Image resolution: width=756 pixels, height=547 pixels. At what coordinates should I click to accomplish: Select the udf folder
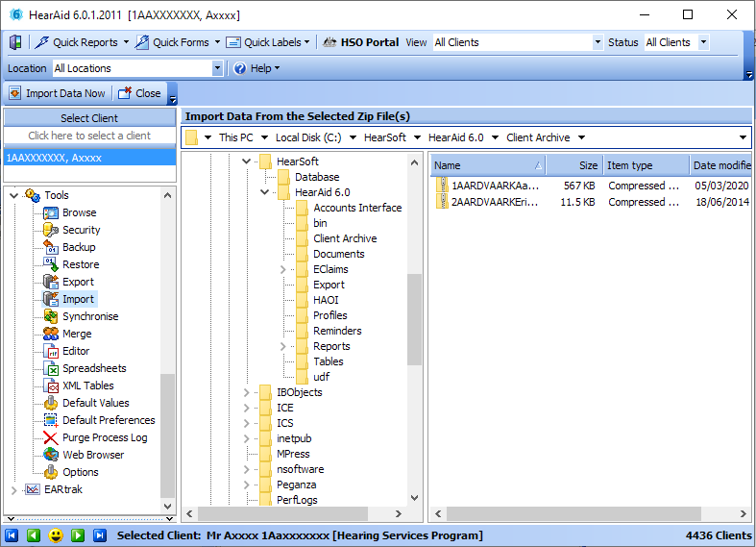click(321, 377)
